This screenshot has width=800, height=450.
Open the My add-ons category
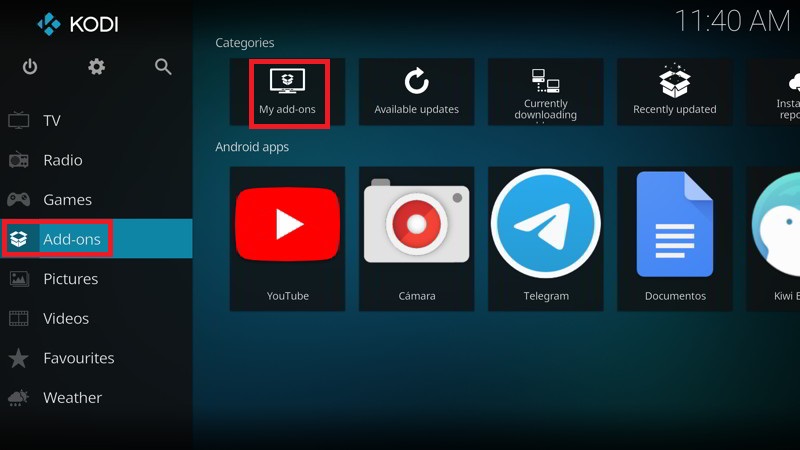(x=287, y=92)
